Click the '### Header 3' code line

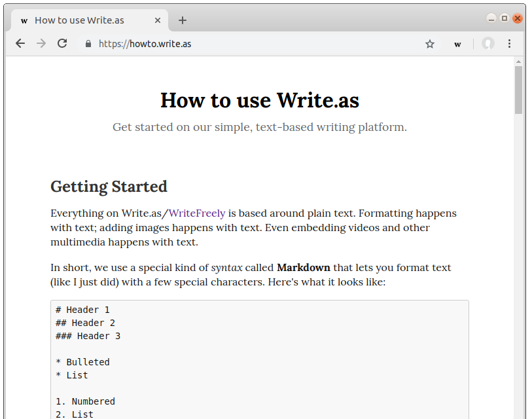point(88,336)
